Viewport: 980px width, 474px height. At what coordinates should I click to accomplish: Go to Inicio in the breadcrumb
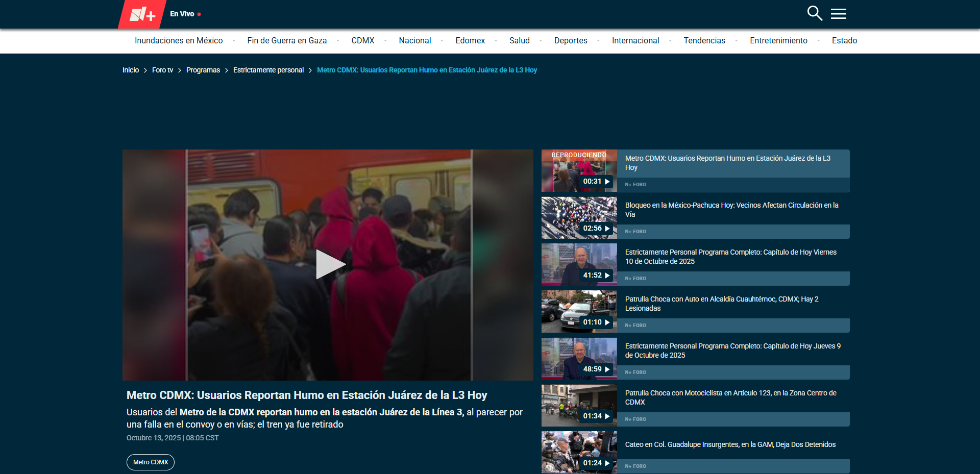(x=131, y=70)
